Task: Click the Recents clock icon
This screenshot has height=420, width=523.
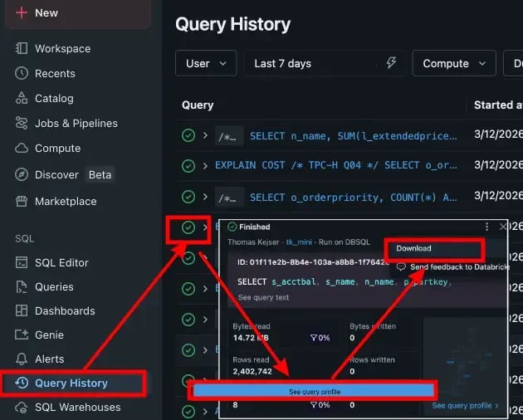Action: point(22,73)
